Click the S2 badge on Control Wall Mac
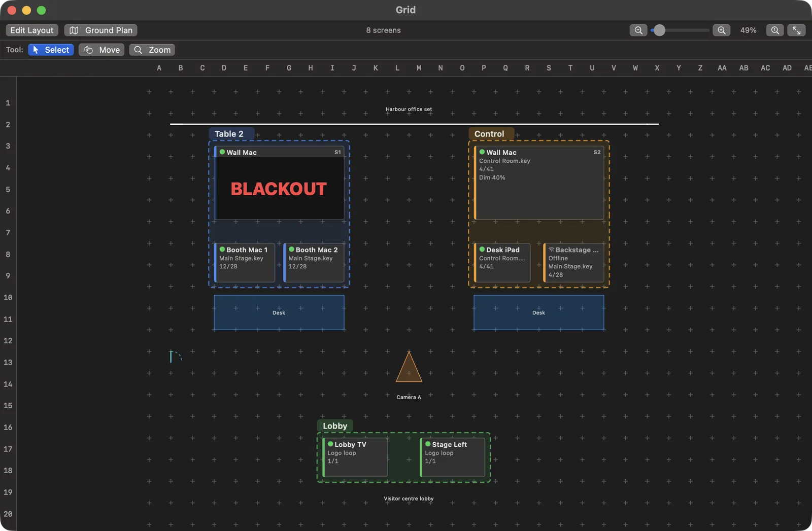The image size is (812, 531). (x=597, y=152)
